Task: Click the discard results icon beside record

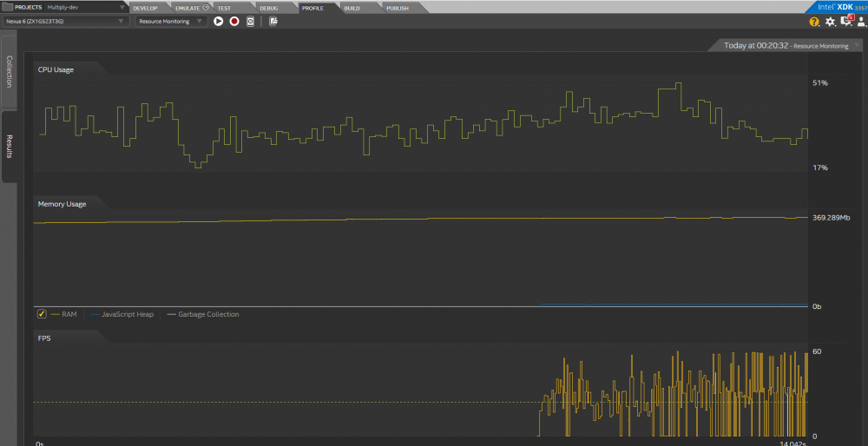Action: [x=250, y=22]
